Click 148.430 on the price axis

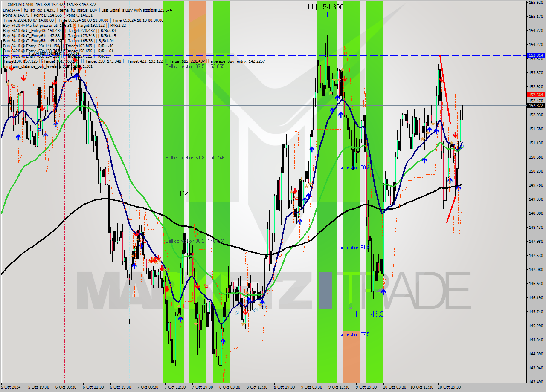[x=536, y=228]
